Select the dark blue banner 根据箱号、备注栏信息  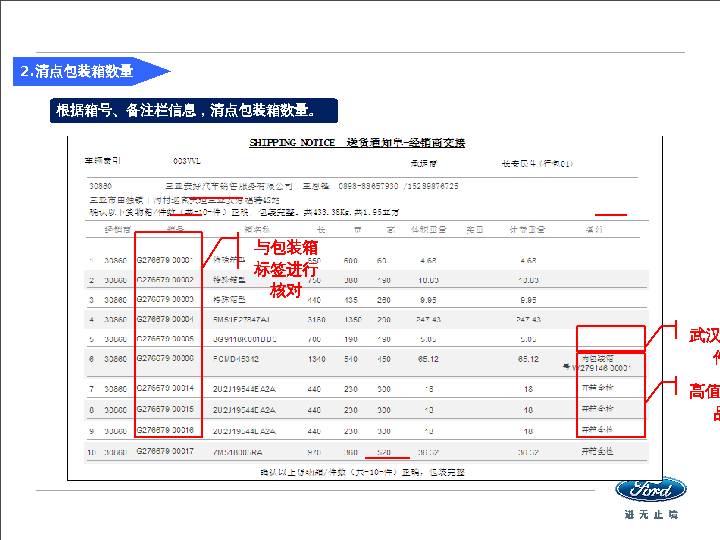tap(194, 110)
